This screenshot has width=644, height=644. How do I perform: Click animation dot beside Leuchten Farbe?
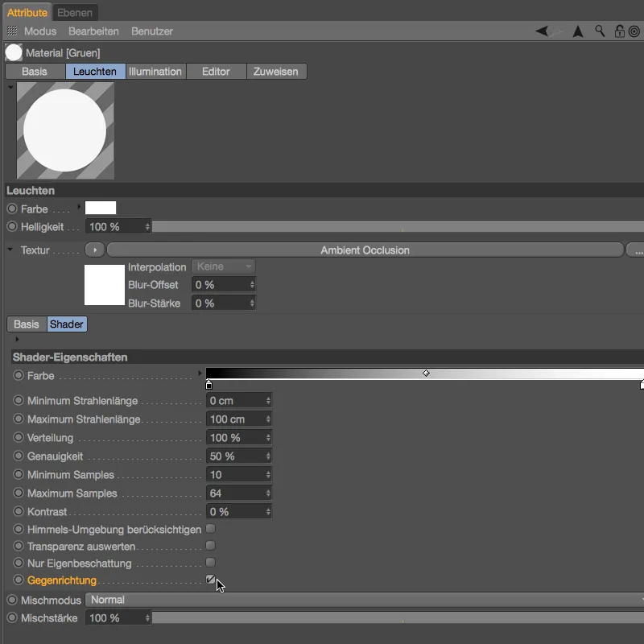(x=12, y=208)
